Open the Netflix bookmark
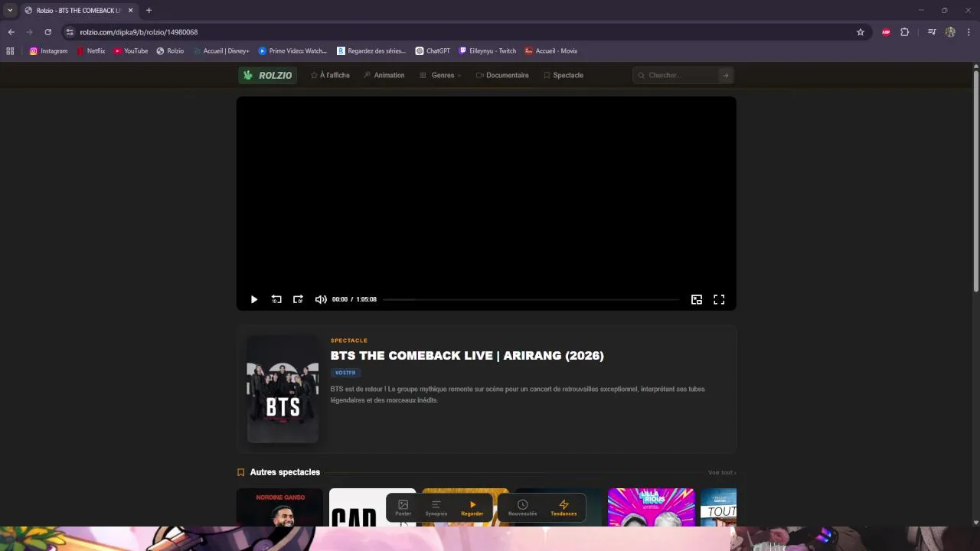This screenshot has width=980, height=551. click(x=90, y=51)
